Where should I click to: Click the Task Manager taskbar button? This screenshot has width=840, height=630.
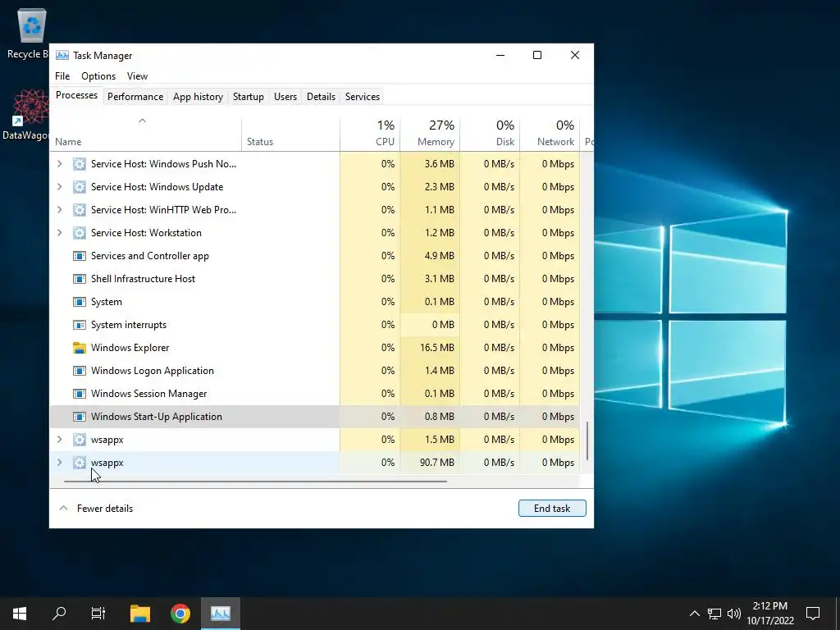[x=220, y=613]
